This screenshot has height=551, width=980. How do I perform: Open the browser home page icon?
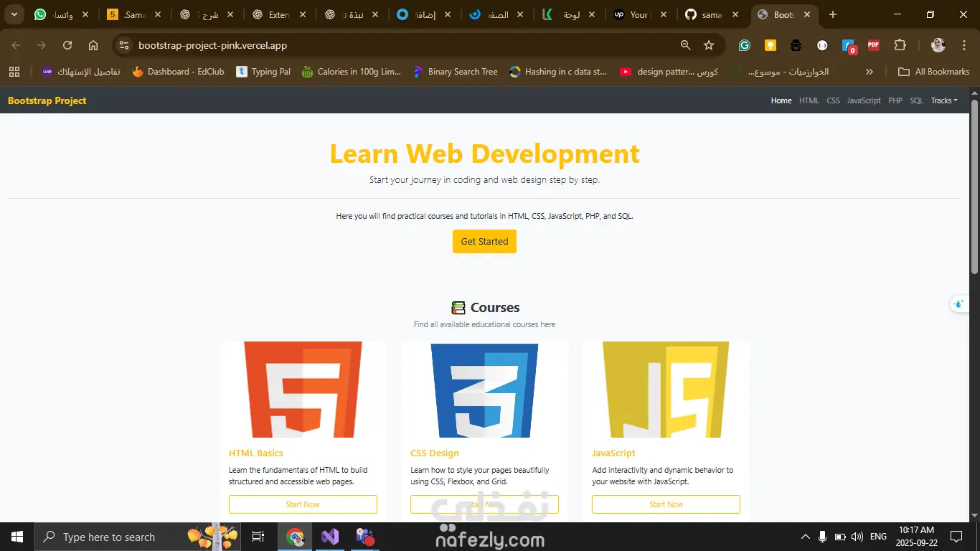93,45
